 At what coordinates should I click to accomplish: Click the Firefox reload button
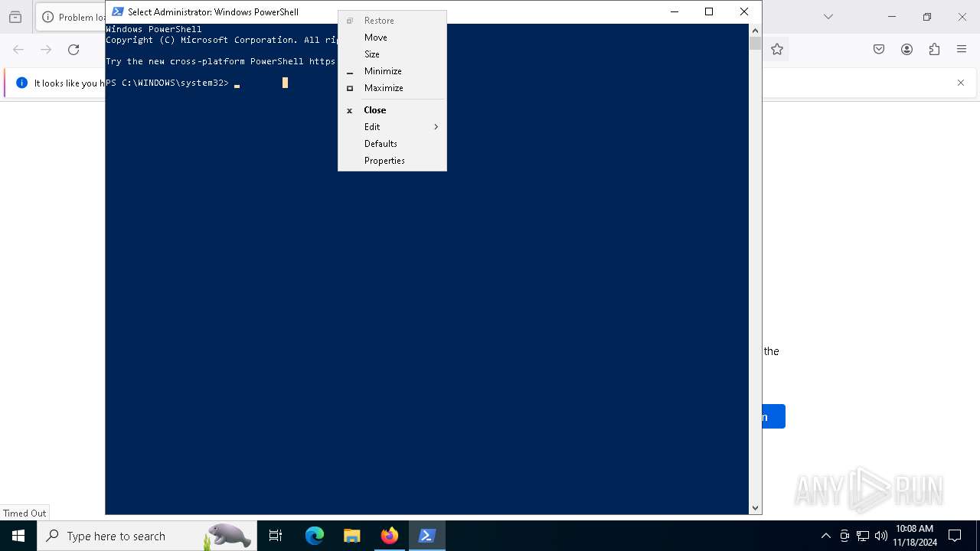point(73,50)
